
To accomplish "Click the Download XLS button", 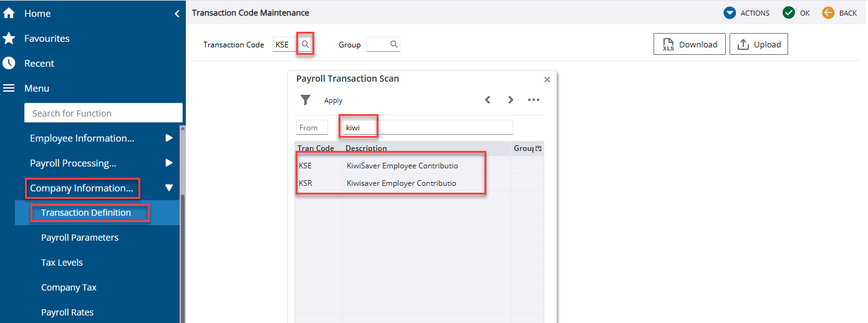I will point(689,44).
